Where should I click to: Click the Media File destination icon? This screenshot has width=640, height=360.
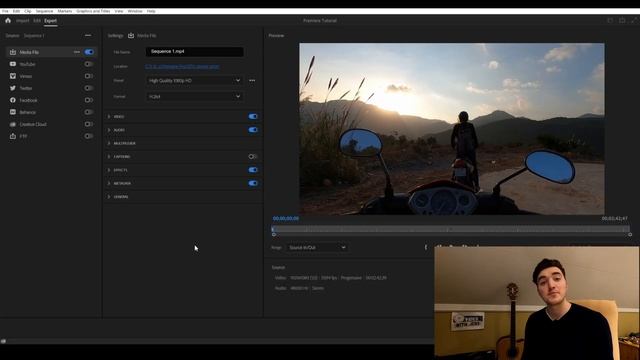13,52
